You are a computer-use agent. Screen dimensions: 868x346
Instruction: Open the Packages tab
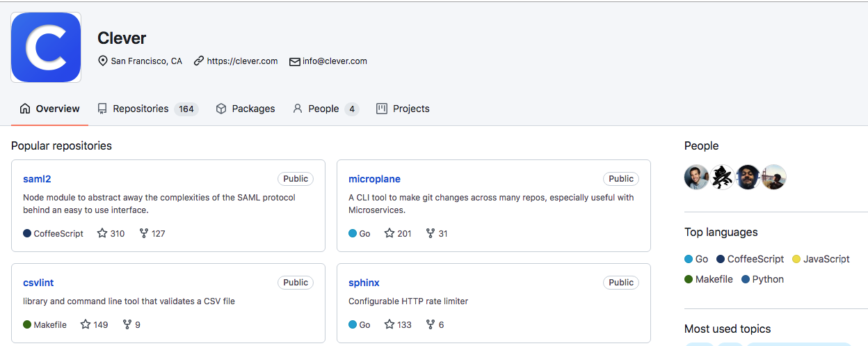pyautogui.click(x=246, y=109)
